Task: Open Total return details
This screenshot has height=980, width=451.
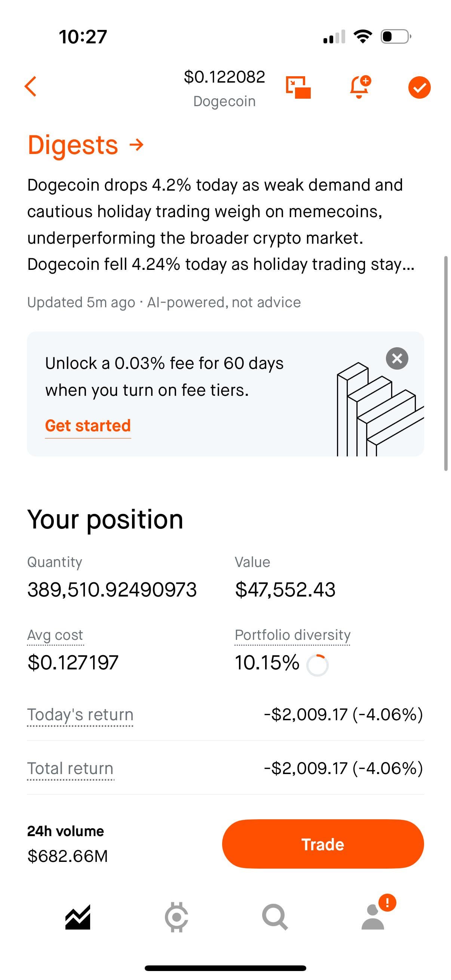Action: (x=70, y=768)
